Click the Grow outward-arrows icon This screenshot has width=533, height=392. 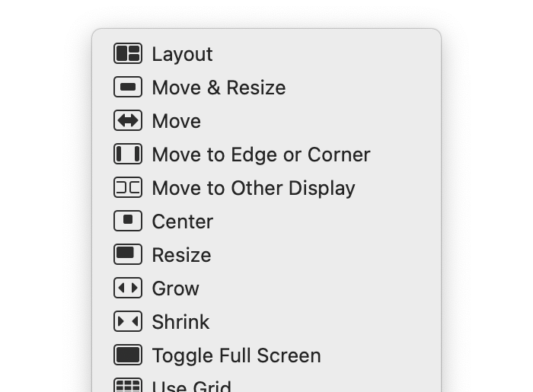point(128,288)
